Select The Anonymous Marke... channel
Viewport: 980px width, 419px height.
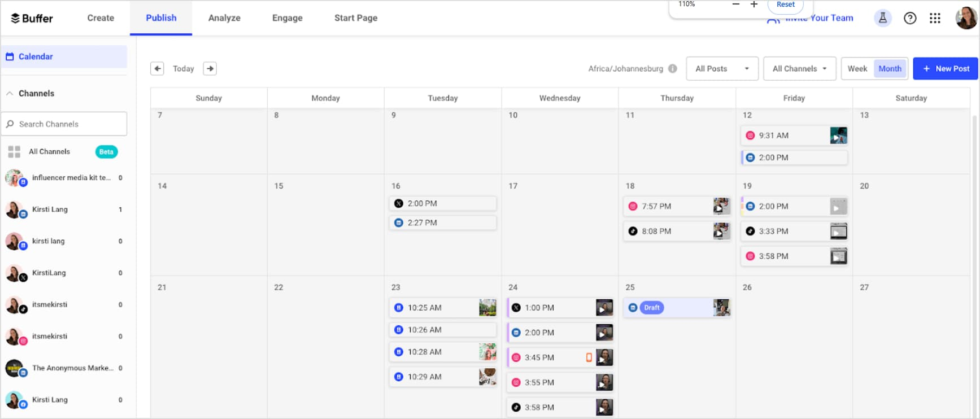(64, 368)
